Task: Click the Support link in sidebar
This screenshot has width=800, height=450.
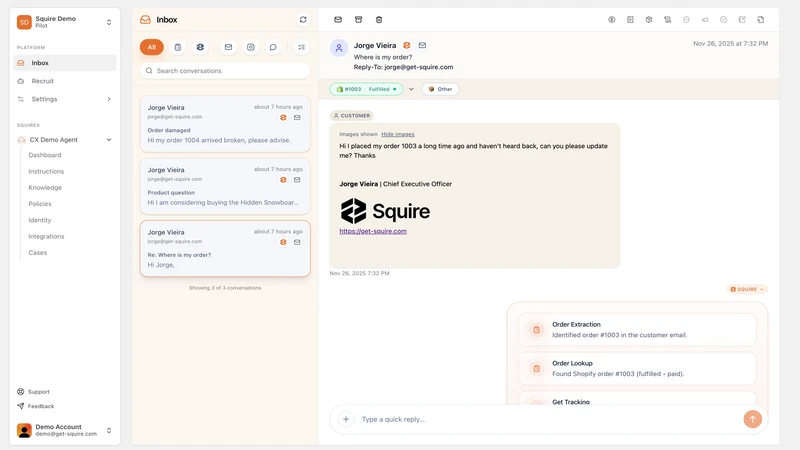Action: coord(39,391)
